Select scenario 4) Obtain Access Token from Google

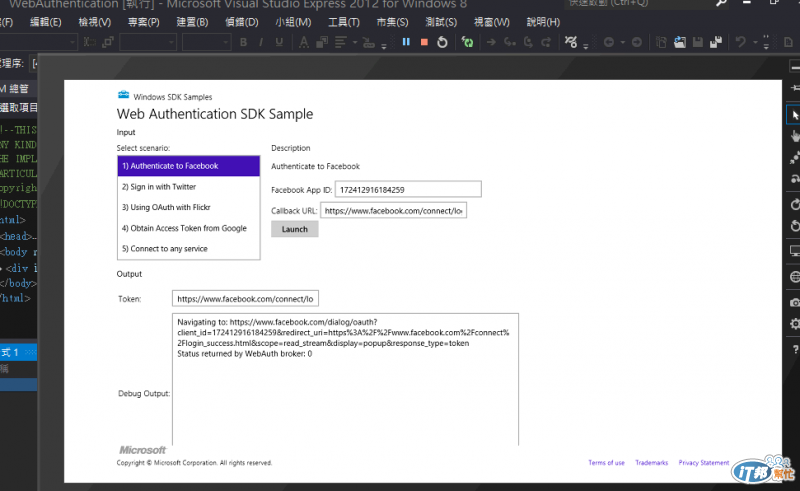(188, 228)
